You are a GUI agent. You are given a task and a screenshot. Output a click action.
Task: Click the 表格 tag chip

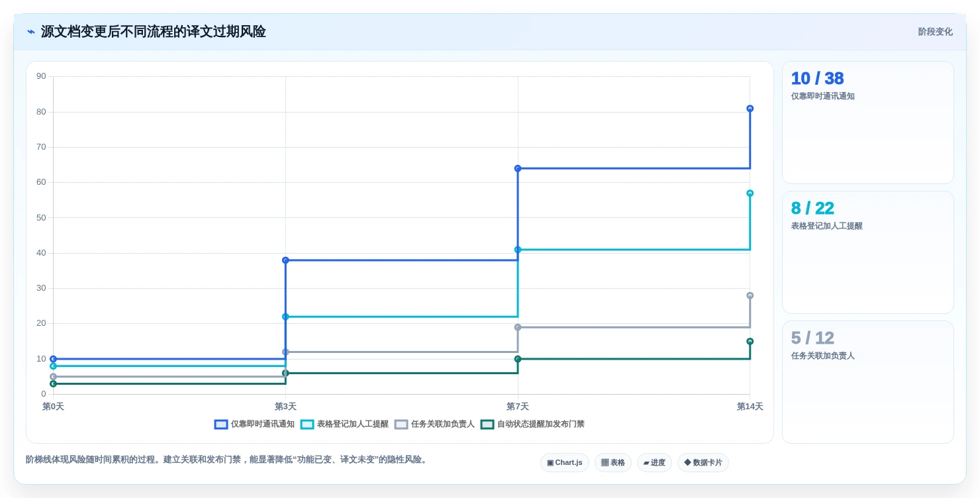tap(613, 462)
